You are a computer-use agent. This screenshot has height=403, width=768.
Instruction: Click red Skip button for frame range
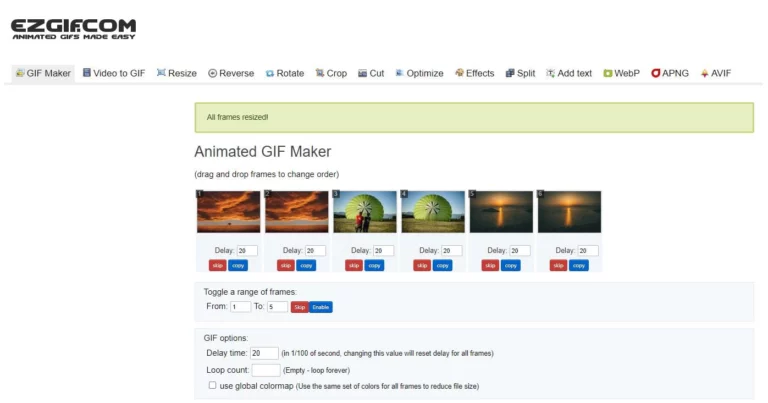(x=300, y=307)
